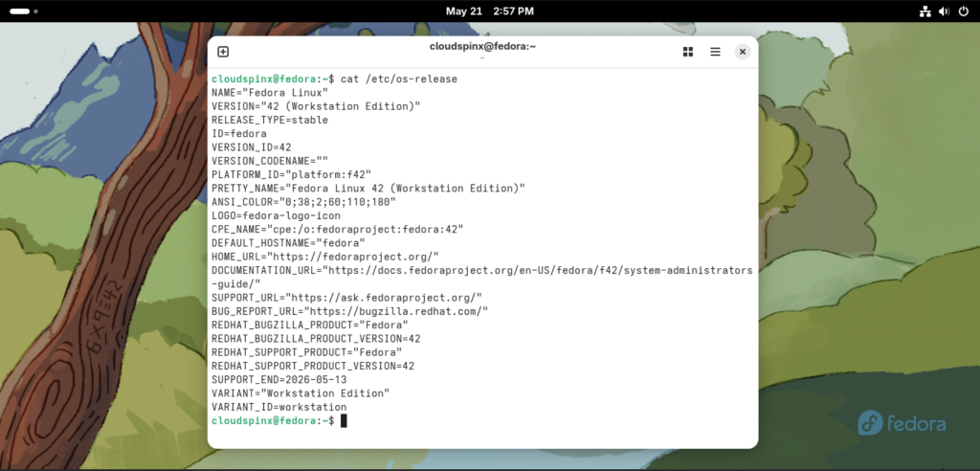Click the SUPPORT_END=2026-05-13 line

tap(278, 379)
